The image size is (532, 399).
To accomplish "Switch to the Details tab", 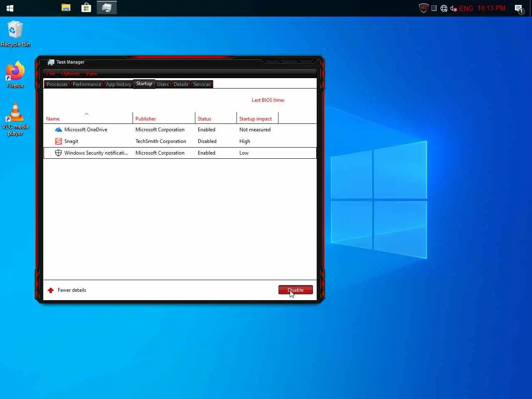I will (181, 84).
